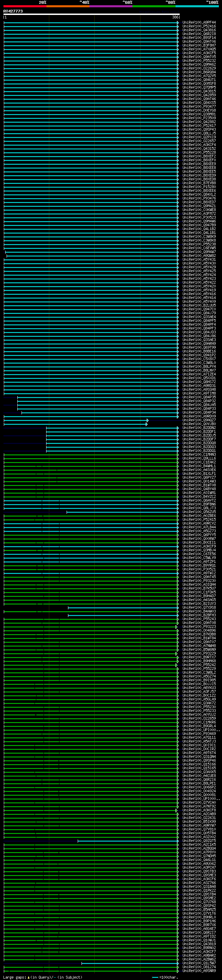Screen dimensions: 222x980
Task: Select hit label UniRef100_A3KCF4
Action: click(199, 145)
